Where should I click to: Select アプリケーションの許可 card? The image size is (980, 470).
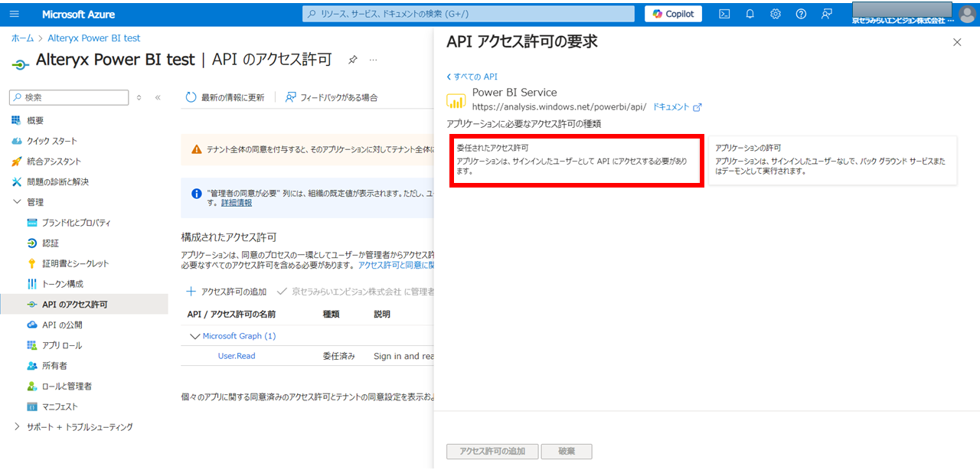(x=833, y=160)
